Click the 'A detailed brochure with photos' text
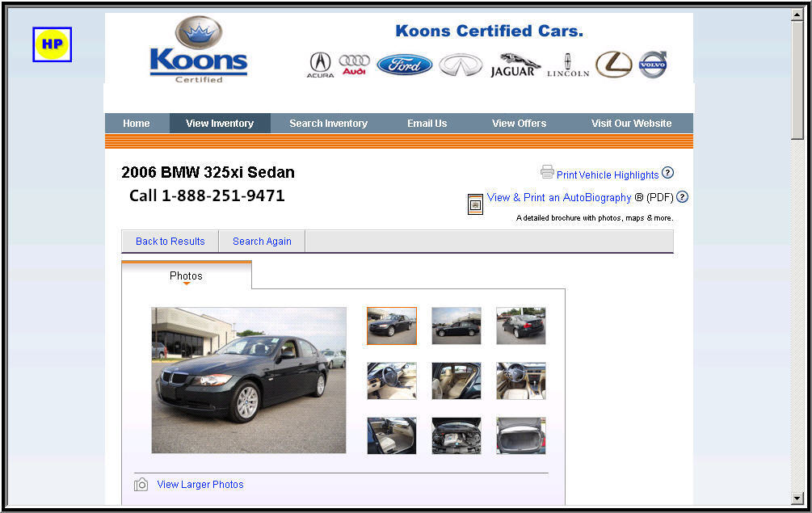This screenshot has height=513, width=812. pos(595,218)
